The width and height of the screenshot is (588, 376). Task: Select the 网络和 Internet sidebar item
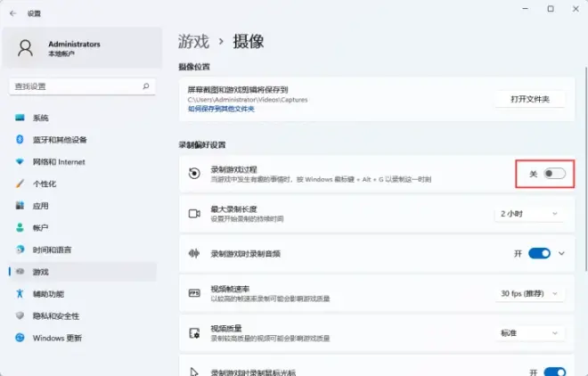[x=59, y=161]
